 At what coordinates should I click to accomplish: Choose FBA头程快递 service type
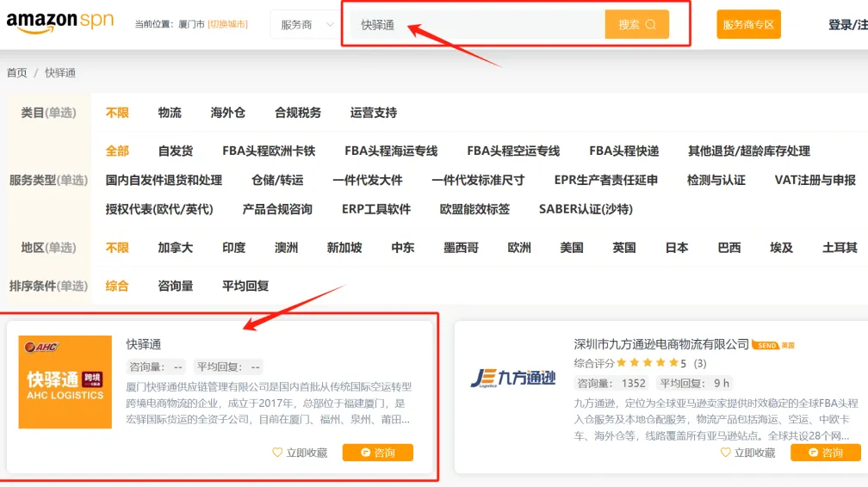623,151
